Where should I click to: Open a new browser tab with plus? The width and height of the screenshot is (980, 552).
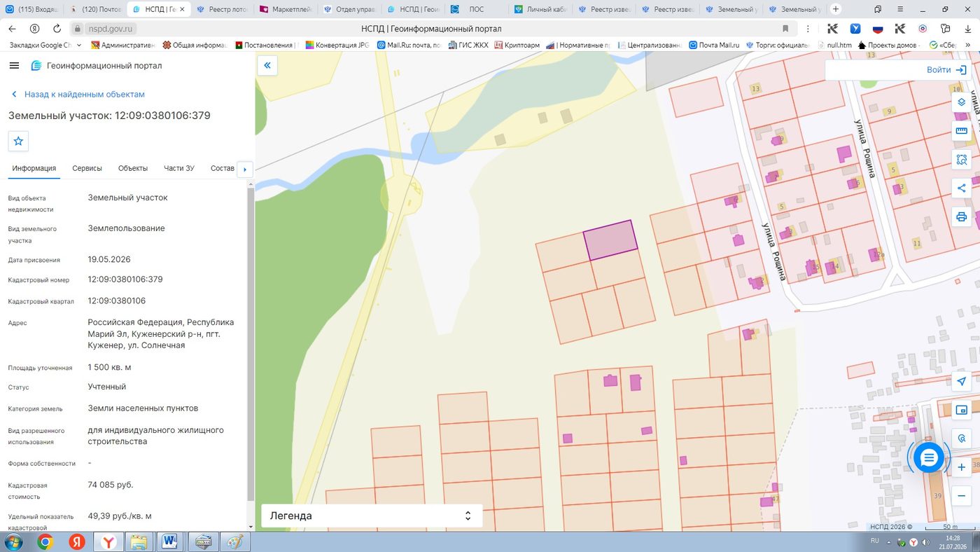(836, 9)
